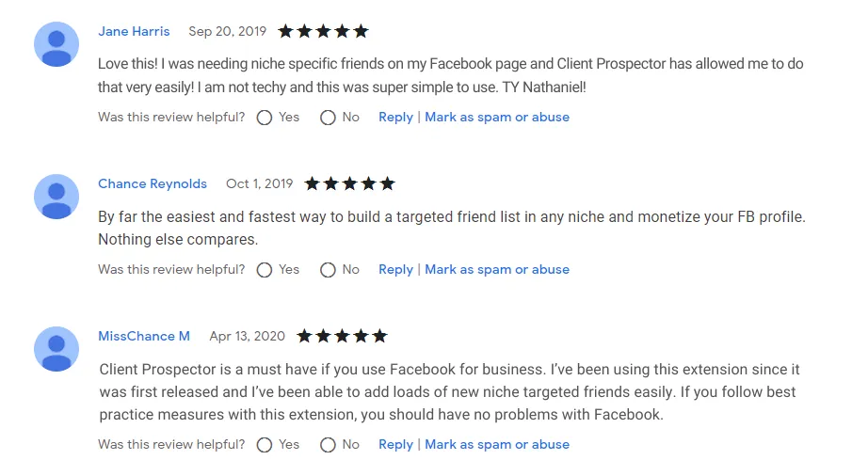Open Chance Reynolds's reviewer name link
868x476 pixels.
click(x=153, y=184)
